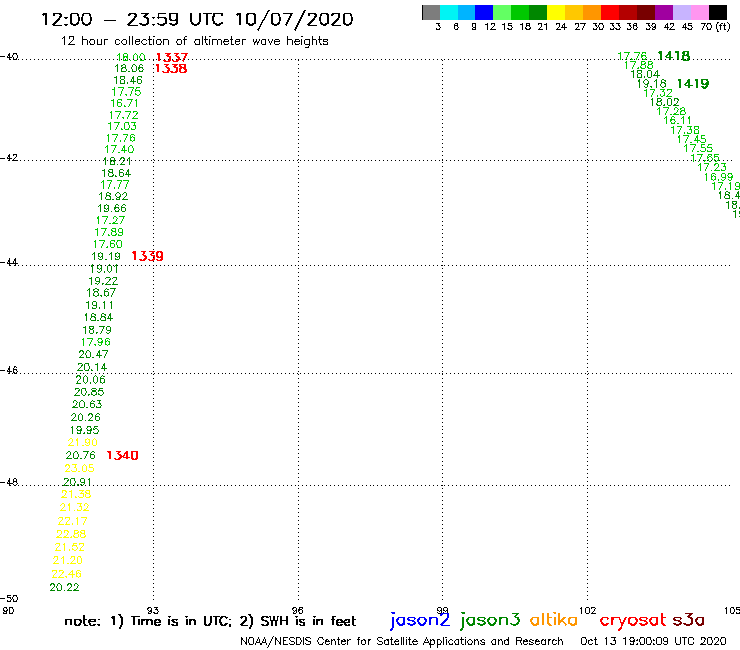Click the '70 (ft)' scale label
740x650 pixels.
point(715,27)
